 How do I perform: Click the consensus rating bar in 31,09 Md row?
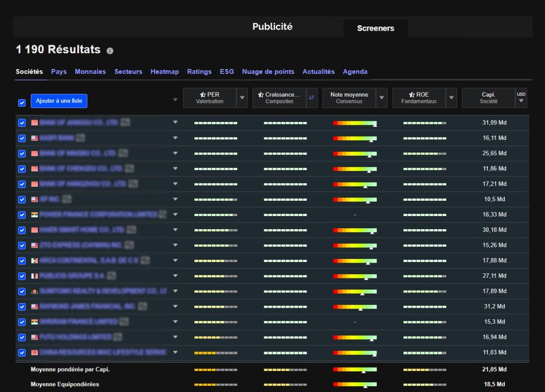coord(355,123)
